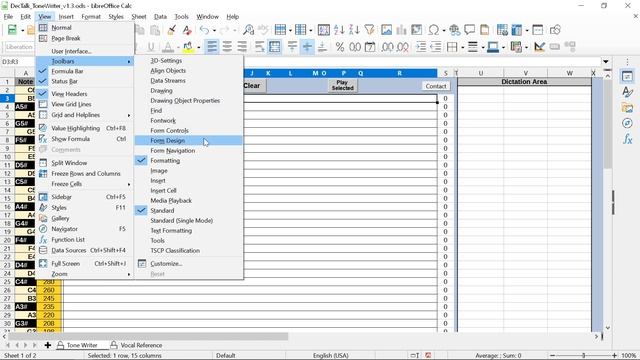The height and width of the screenshot is (360, 640).
Task: Click the Center Horizontally icon
Action: coord(227,47)
